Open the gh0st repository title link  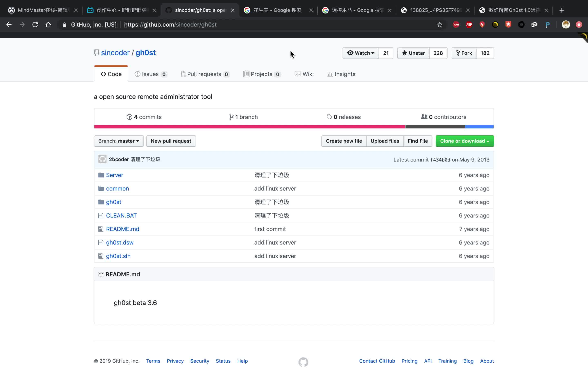(x=146, y=53)
